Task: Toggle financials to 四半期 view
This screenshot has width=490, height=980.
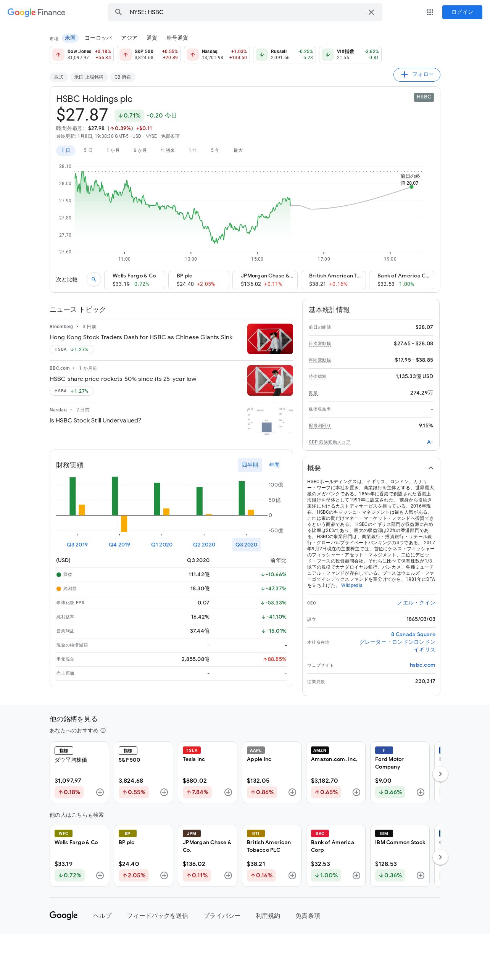Action: (x=250, y=465)
